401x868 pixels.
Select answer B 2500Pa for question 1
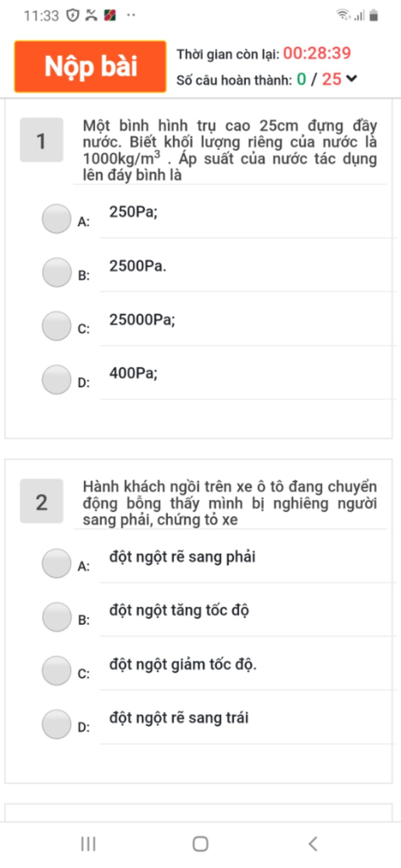[x=56, y=272]
